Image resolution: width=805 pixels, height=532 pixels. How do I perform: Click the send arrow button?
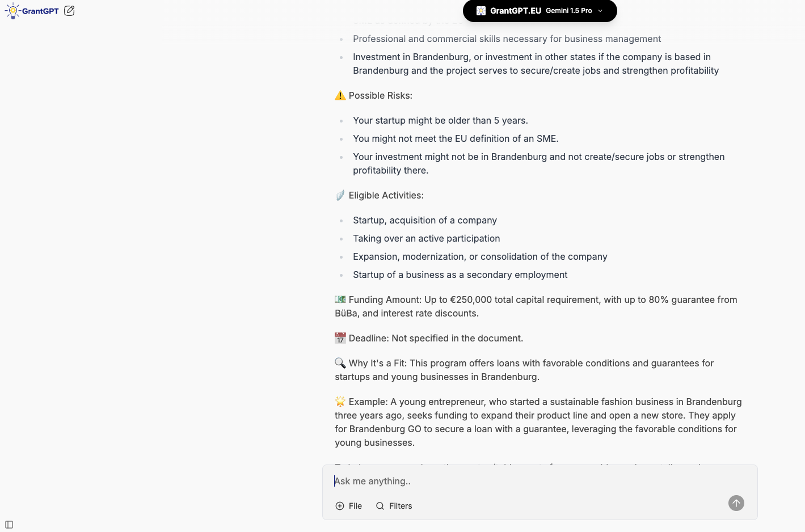point(736,503)
